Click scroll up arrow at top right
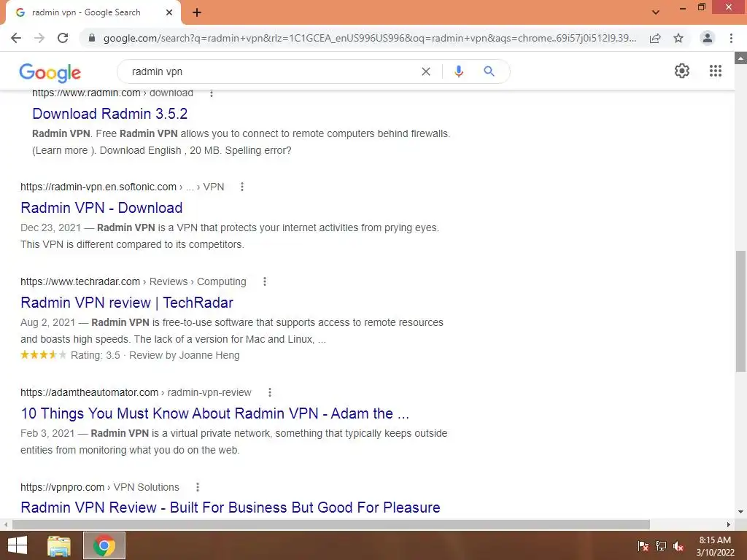 [x=740, y=58]
